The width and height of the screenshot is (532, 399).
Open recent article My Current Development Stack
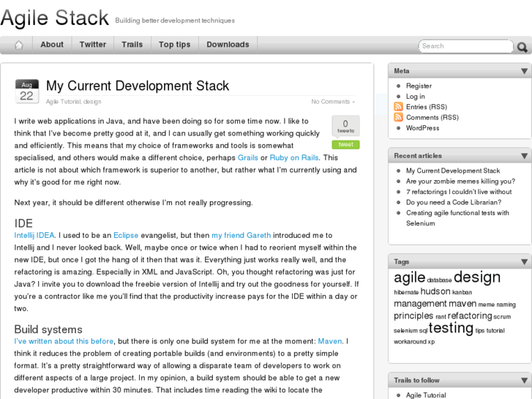[x=453, y=171]
